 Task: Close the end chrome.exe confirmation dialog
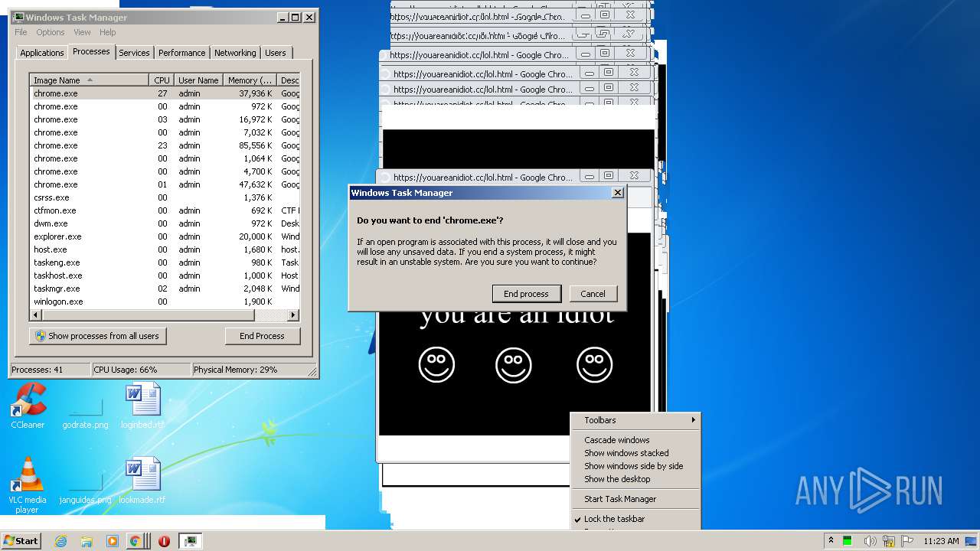618,193
